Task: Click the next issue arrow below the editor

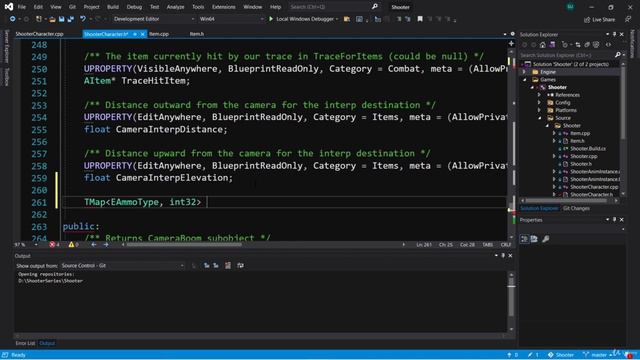Action: [x=106, y=244]
